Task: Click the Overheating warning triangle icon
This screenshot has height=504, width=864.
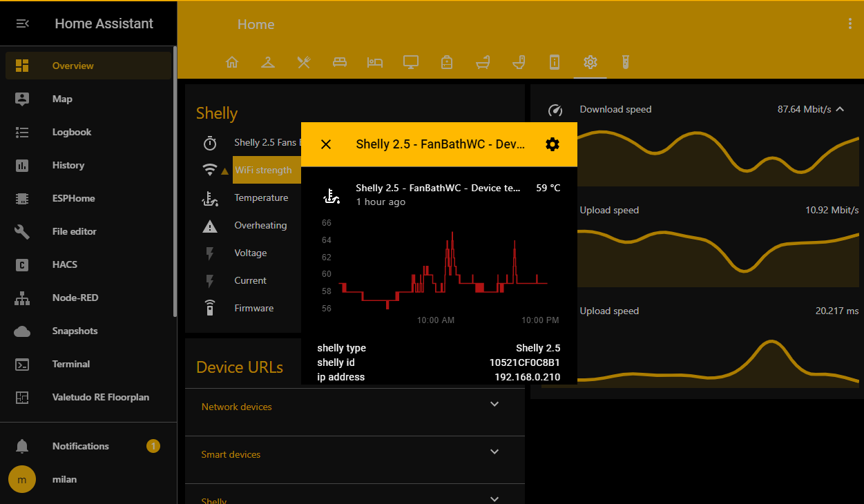Action: pos(210,226)
